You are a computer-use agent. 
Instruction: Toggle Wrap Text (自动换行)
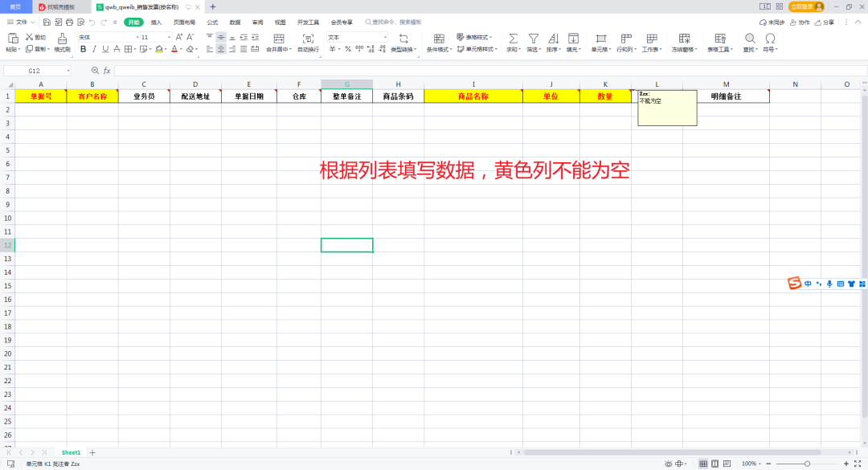click(308, 38)
